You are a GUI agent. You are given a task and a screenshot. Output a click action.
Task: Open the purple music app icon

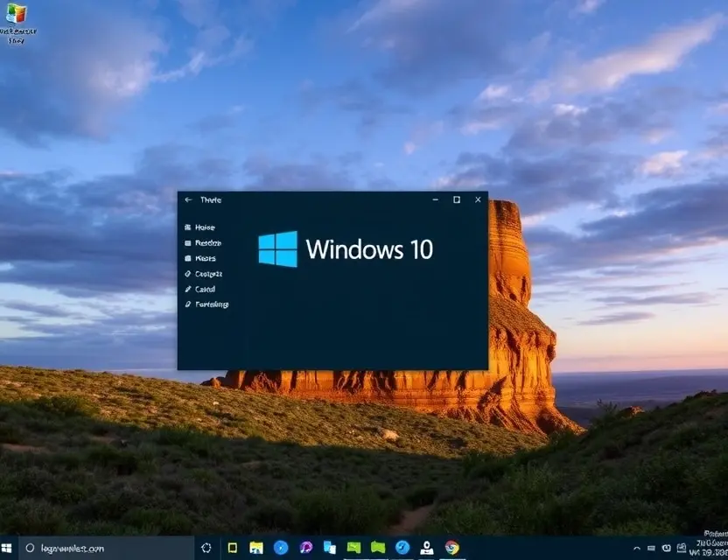[x=305, y=548]
